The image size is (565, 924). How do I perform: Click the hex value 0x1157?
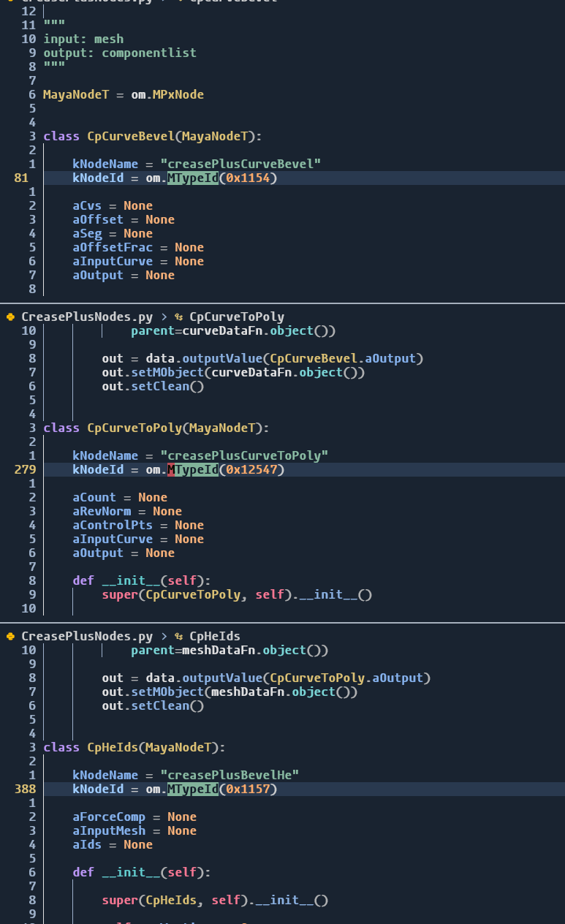click(248, 789)
